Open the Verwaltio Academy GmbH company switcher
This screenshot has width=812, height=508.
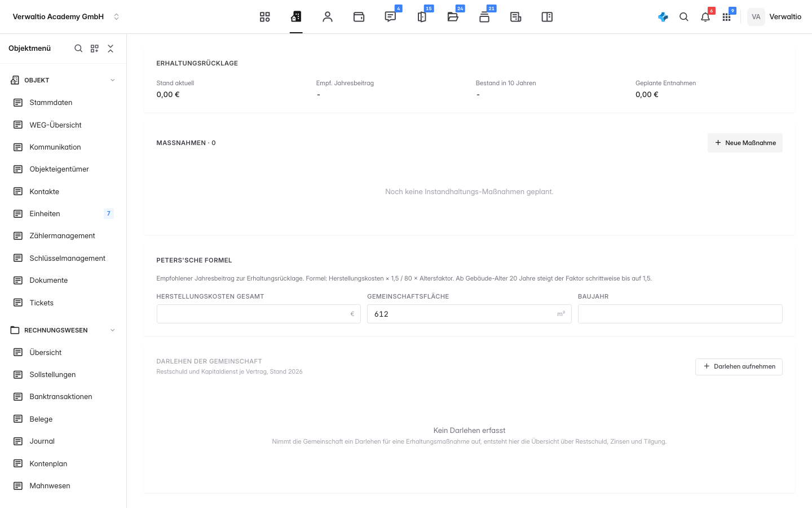pyautogui.click(x=66, y=17)
